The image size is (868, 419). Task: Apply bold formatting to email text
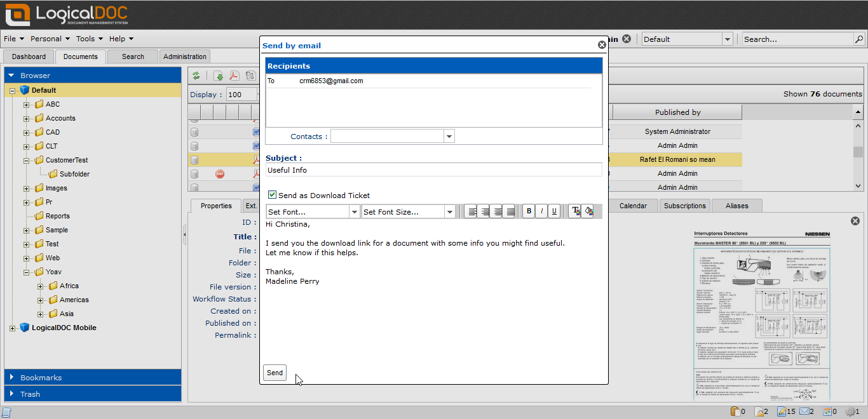pos(529,211)
